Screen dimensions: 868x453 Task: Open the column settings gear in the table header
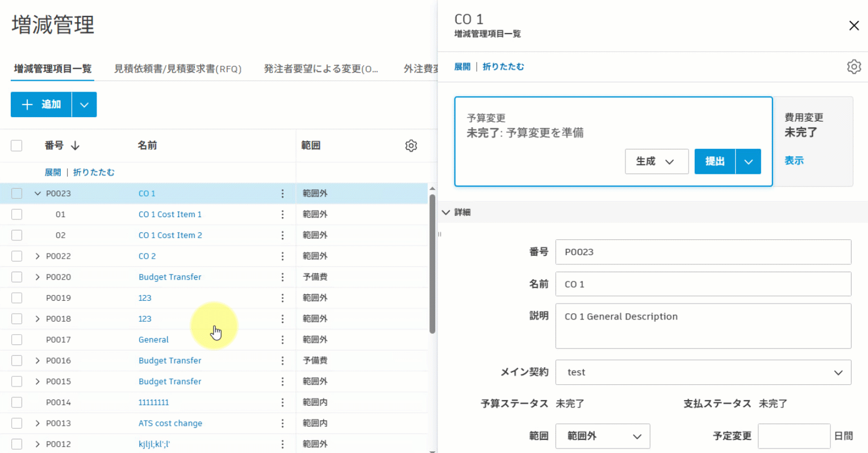coord(411,146)
